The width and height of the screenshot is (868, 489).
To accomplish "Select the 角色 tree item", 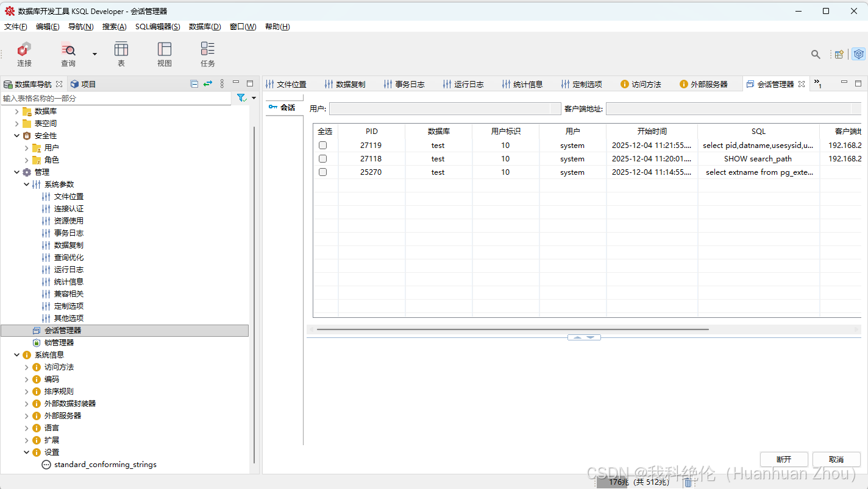I will (52, 160).
